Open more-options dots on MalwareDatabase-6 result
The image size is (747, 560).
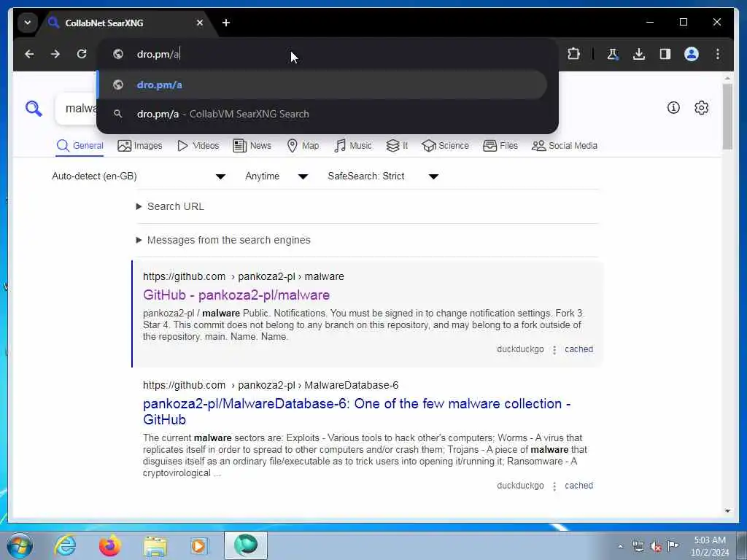click(554, 486)
